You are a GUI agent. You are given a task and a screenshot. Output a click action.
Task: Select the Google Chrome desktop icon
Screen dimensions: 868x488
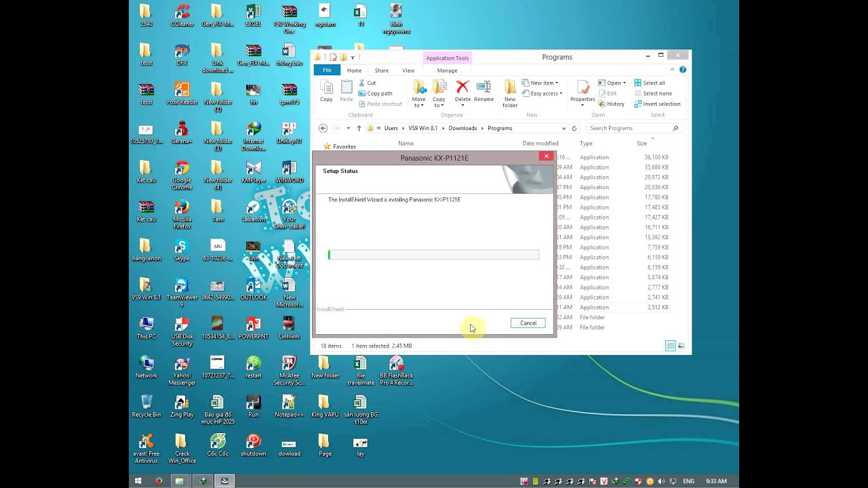coord(182,175)
